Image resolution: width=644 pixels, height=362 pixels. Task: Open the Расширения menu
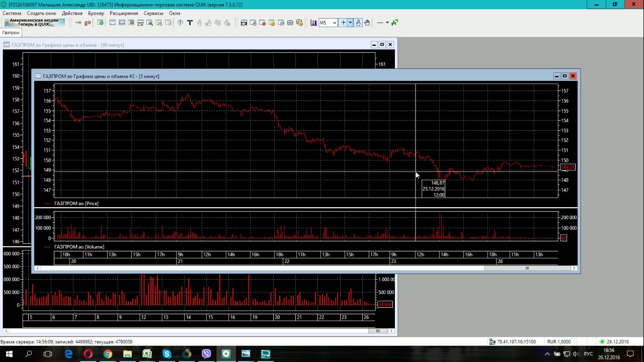[124, 13]
